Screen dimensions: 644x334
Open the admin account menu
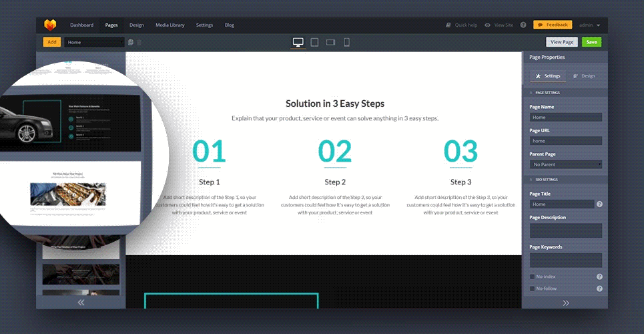point(590,25)
